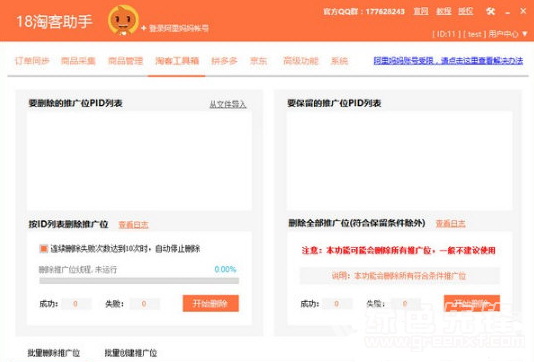
Task: Click right panel 失败 count field
Action: point(405,304)
